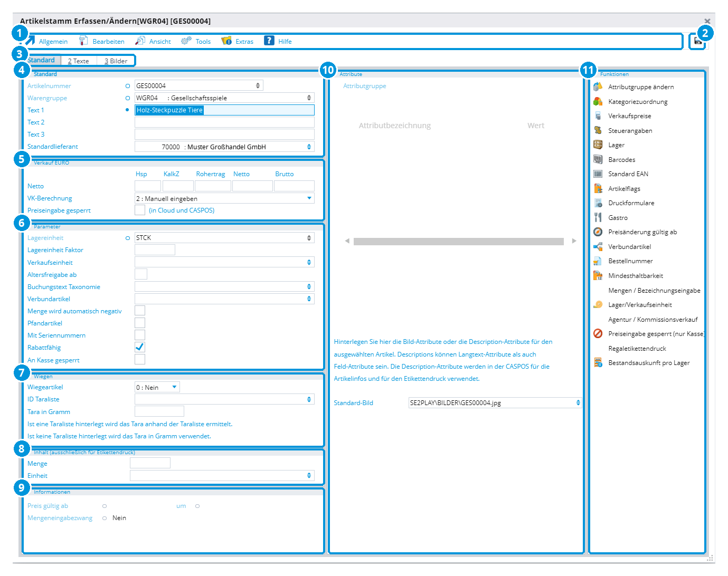Click Mengen / Bezeichnungseingabe function
Image resolution: width=728 pixels, height=576 pixels.
(654, 291)
